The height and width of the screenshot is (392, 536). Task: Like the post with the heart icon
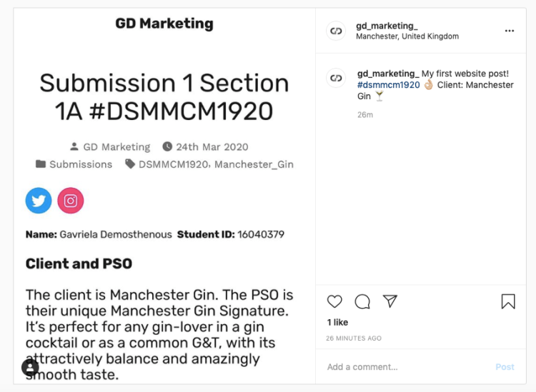(334, 301)
